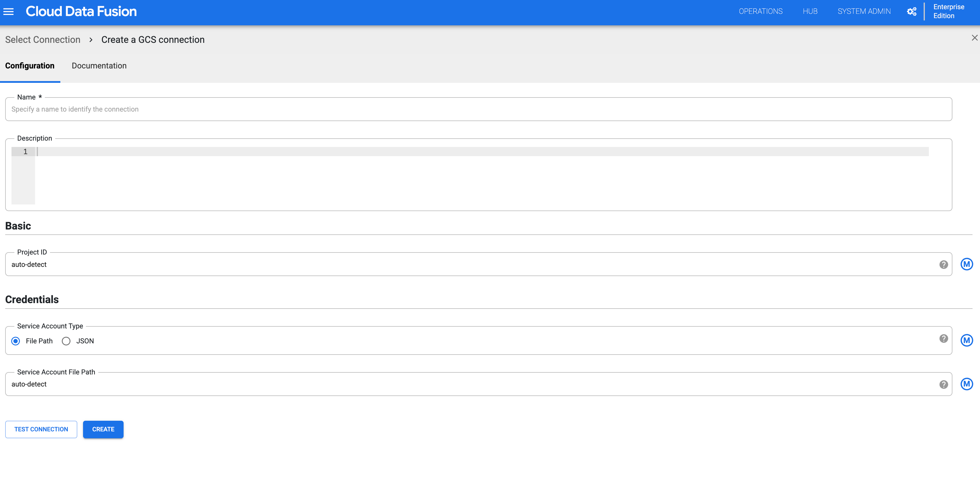The image size is (980, 486).
Task: Select the JSON radio button
Action: [x=67, y=341]
